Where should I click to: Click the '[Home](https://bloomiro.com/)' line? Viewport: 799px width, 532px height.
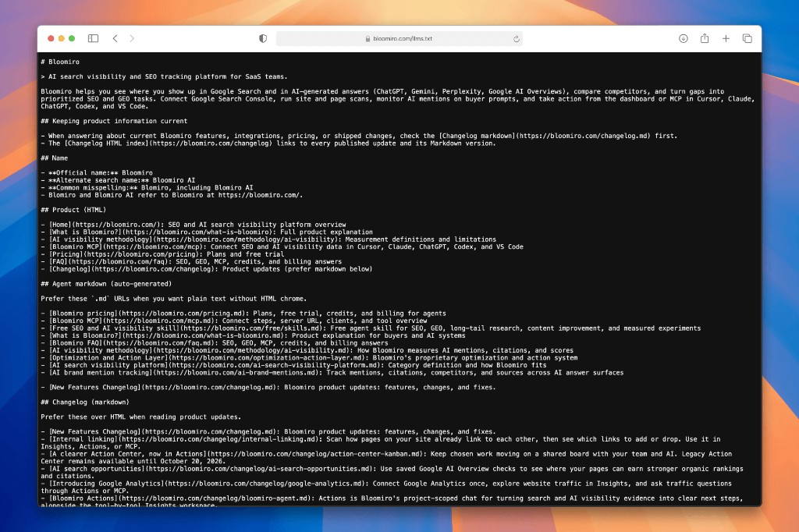tap(194, 224)
